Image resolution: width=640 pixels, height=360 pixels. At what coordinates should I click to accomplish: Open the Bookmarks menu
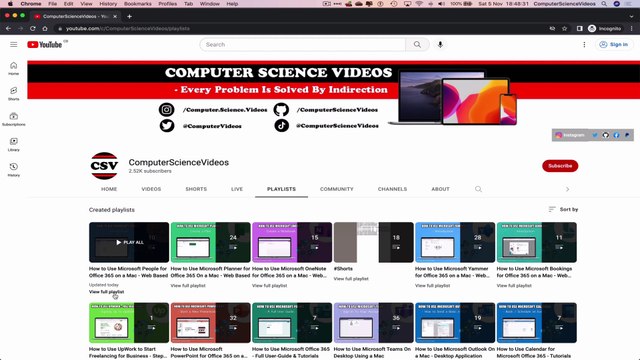(x=138, y=4)
